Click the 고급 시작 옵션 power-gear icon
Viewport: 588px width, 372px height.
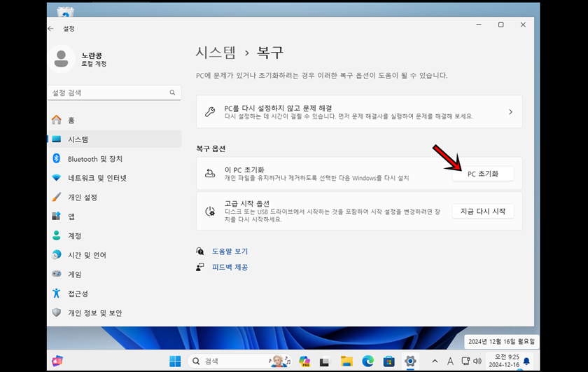tap(210, 212)
